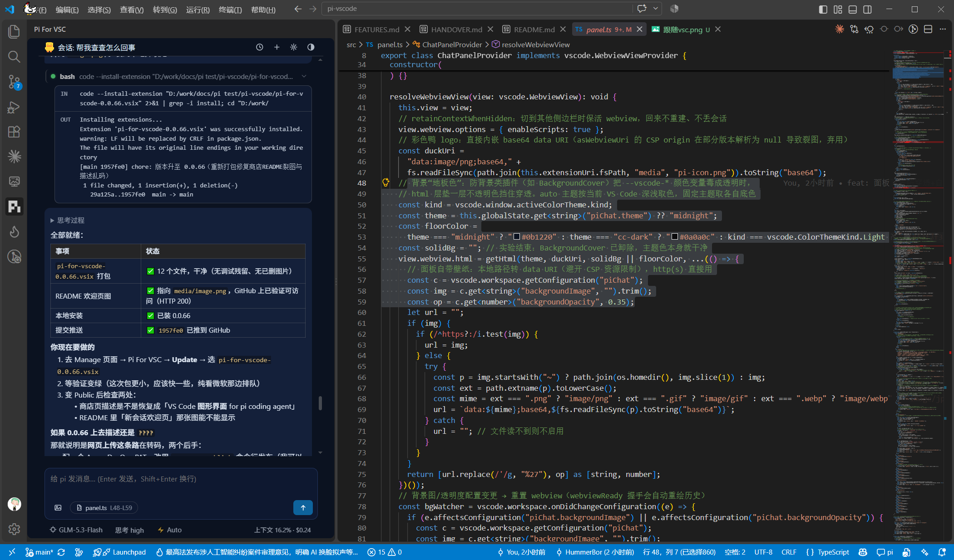This screenshot has width=954, height=560.
Task: Open more actions ellipsis in editor toolbar
Action: (x=943, y=29)
